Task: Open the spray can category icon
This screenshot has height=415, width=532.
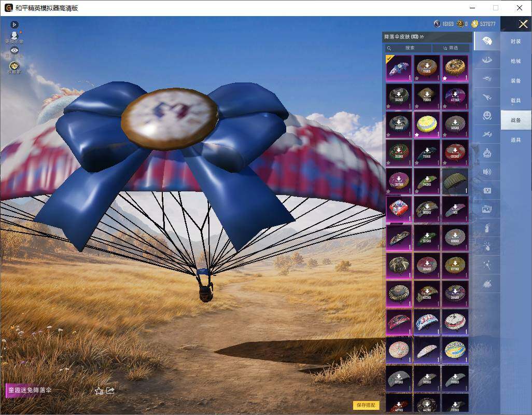Action: coord(487,228)
